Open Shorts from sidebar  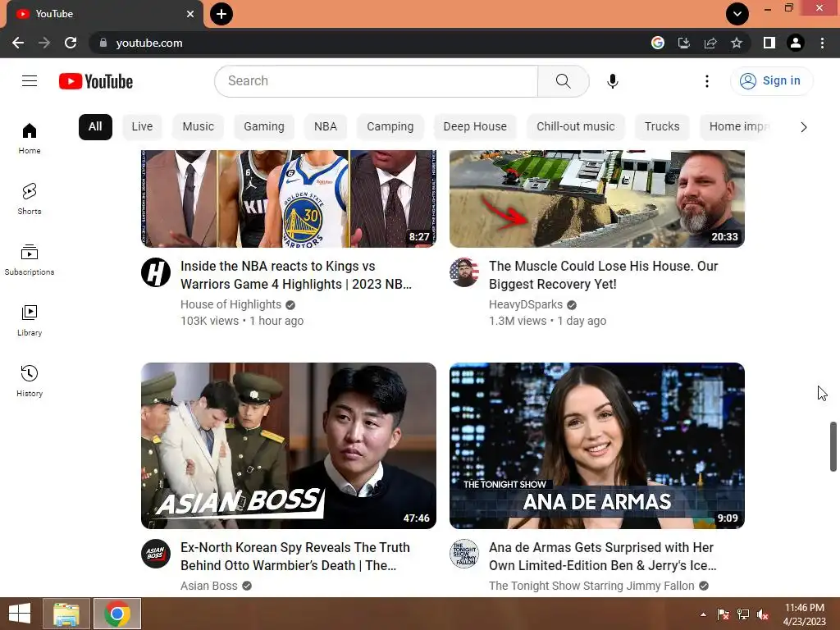(x=30, y=199)
